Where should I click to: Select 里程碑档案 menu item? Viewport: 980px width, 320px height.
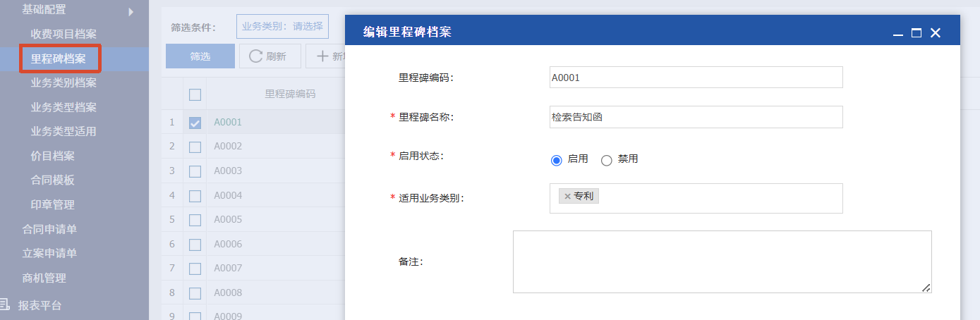click(x=59, y=59)
